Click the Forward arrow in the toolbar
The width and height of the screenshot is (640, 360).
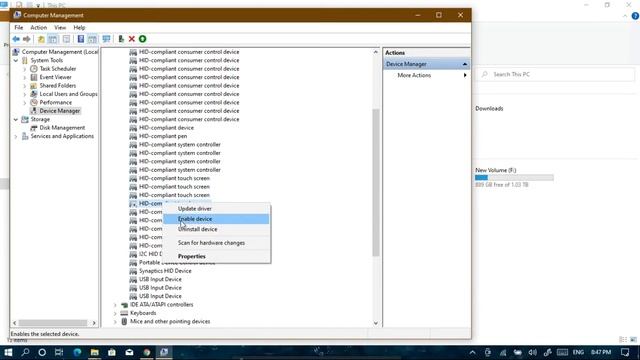click(x=27, y=39)
